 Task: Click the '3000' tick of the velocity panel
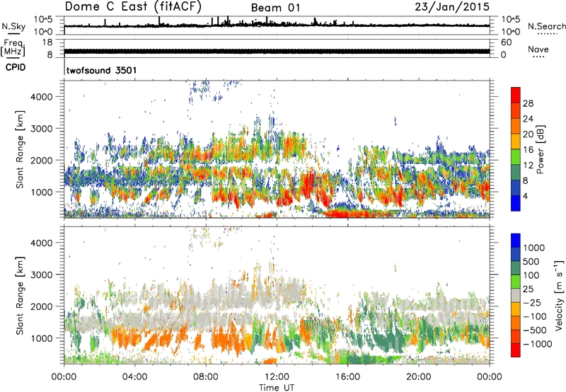point(41,275)
